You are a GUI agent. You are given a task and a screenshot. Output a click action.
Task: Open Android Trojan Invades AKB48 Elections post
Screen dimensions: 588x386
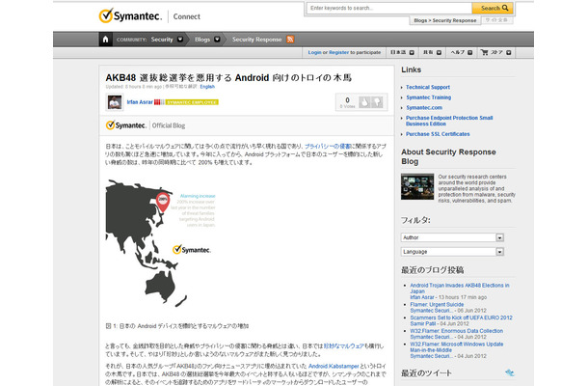click(x=460, y=288)
